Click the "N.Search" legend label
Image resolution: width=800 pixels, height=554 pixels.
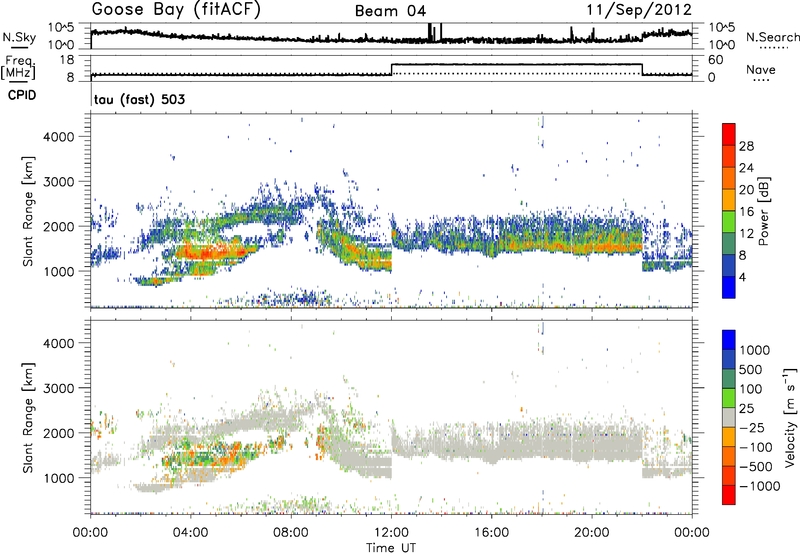(772, 37)
